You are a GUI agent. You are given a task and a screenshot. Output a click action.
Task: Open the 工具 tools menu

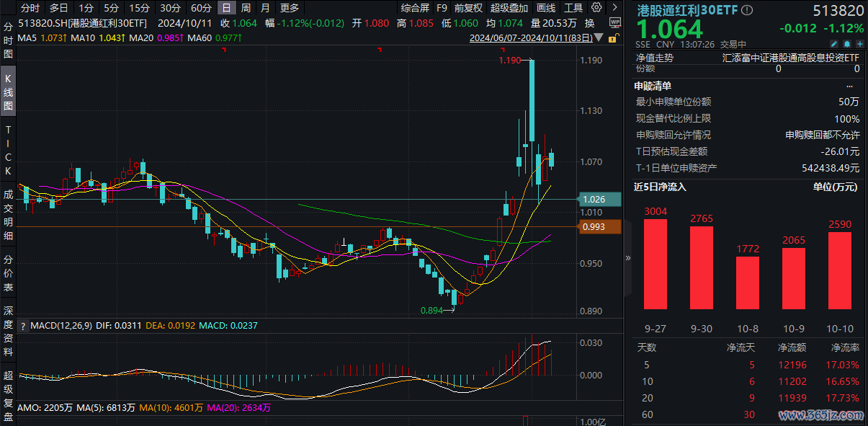(x=573, y=8)
